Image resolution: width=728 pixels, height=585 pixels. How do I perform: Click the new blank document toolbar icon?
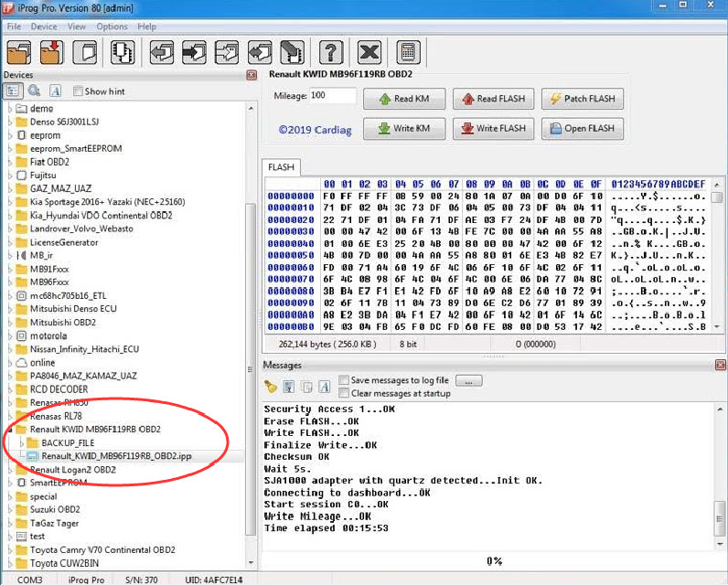coord(85,52)
